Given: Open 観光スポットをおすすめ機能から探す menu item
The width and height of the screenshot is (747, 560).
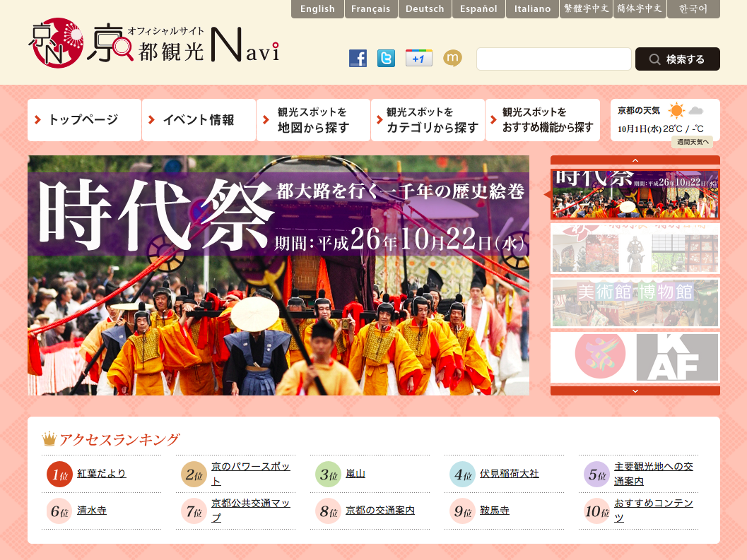Looking at the screenshot, I should coord(542,120).
